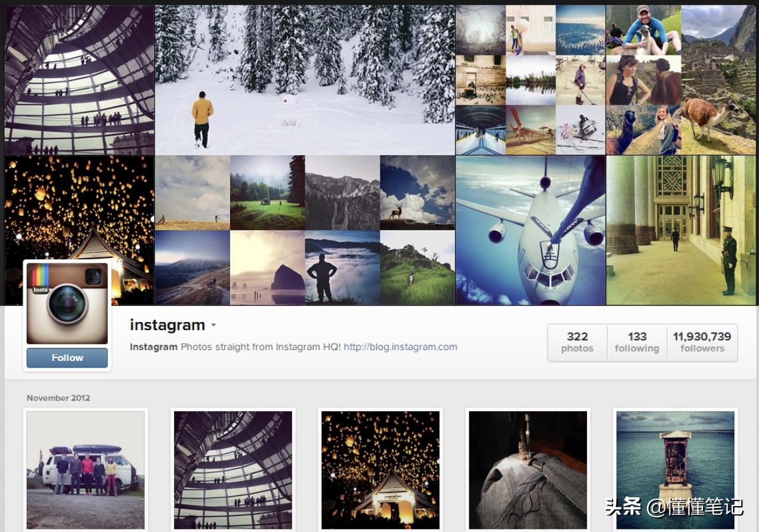Image resolution: width=759 pixels, height=532 pixels.
Task: Open the sky lanterns photo thumbnail
Action: click(x=380, y=470)
